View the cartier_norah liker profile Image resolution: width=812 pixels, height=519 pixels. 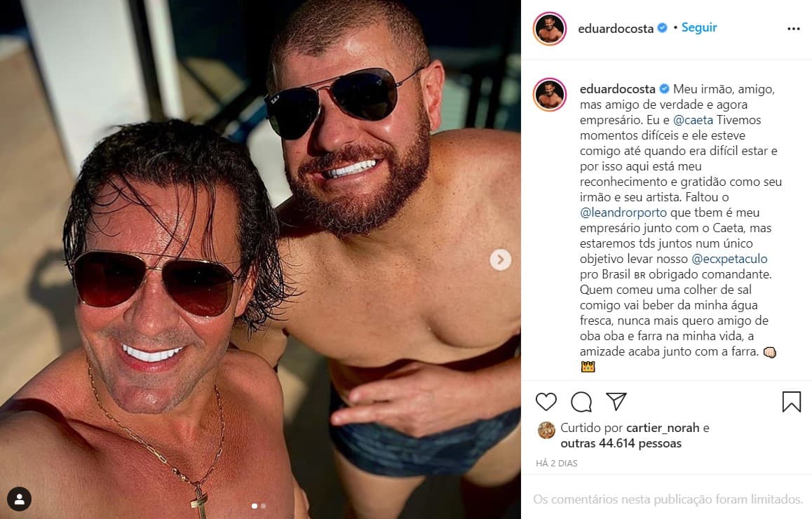(x=663, y=428)
